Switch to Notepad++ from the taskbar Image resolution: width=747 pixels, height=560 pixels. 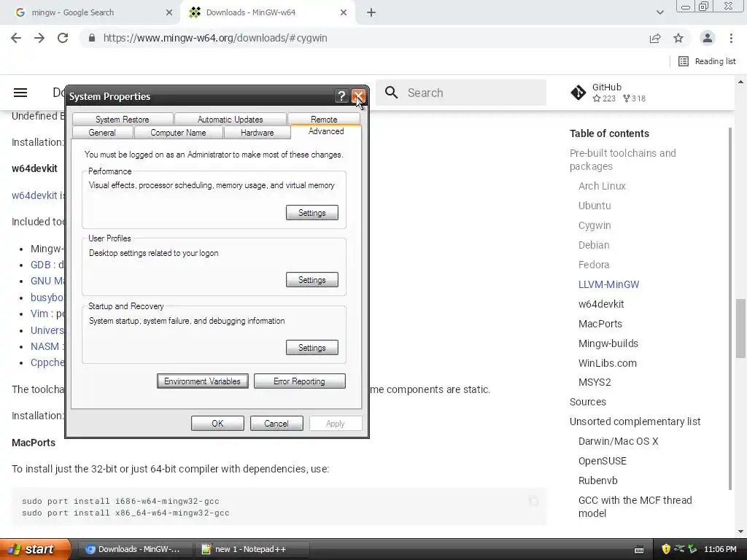pyautogui.click(x=252, y=549)
